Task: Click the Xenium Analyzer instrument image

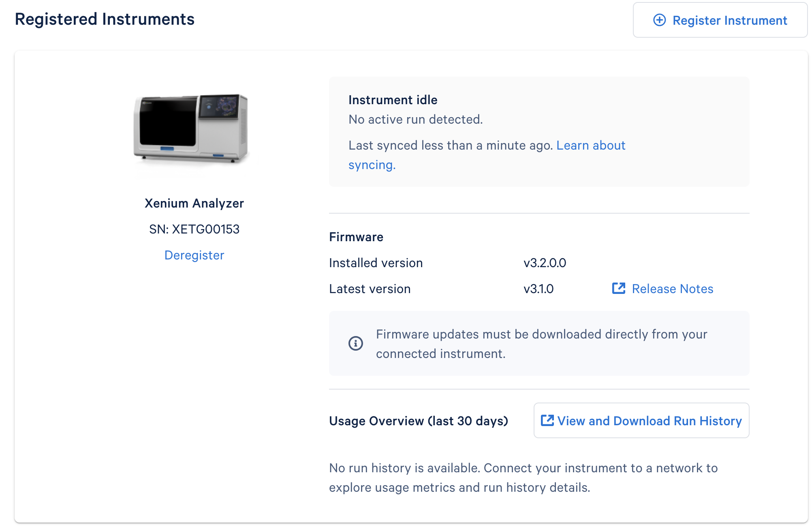Action: pos(191,129)
